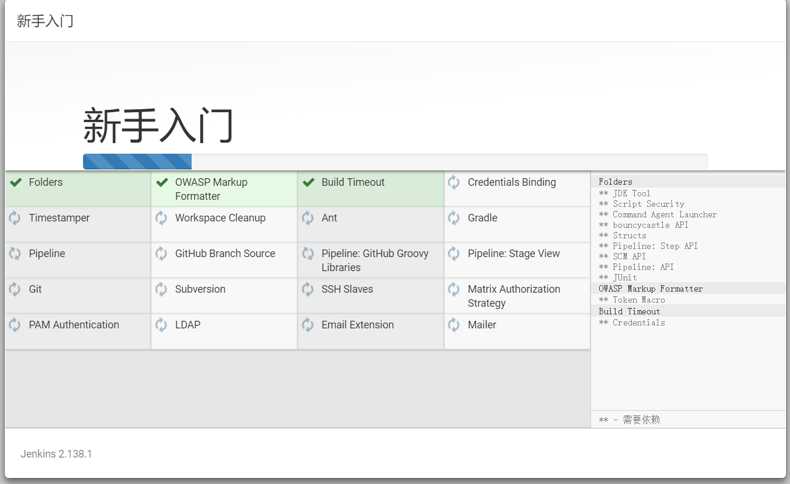The width and height of the screenshot is (790, 484).
Task: Select the Workspace Cleanup plugin label
Action: coord(220,218)
